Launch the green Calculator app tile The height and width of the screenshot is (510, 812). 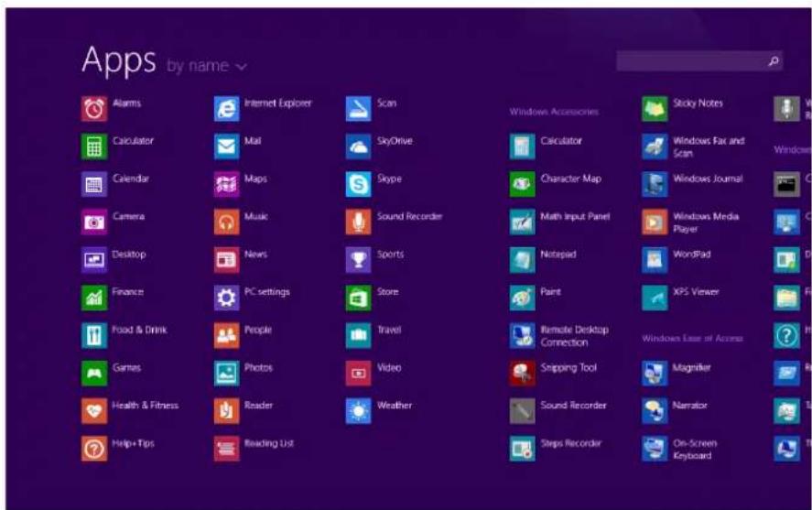pyautogui.click(x=94, y=146)
